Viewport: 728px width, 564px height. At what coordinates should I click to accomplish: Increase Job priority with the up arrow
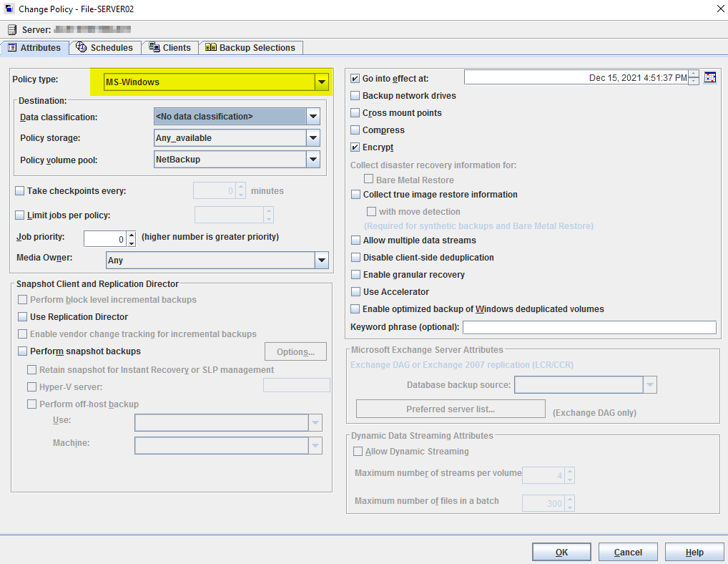tap(131, 235)
